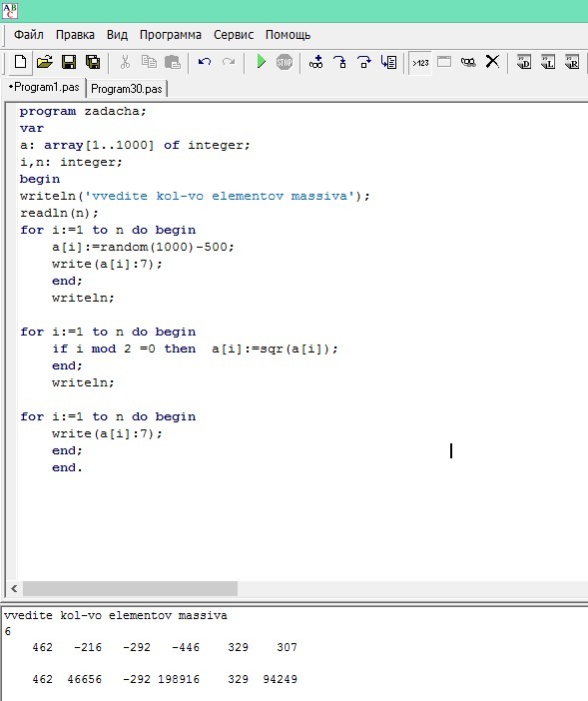Select the Program1.pas tab
588x701 pixels.
(45, 87)
